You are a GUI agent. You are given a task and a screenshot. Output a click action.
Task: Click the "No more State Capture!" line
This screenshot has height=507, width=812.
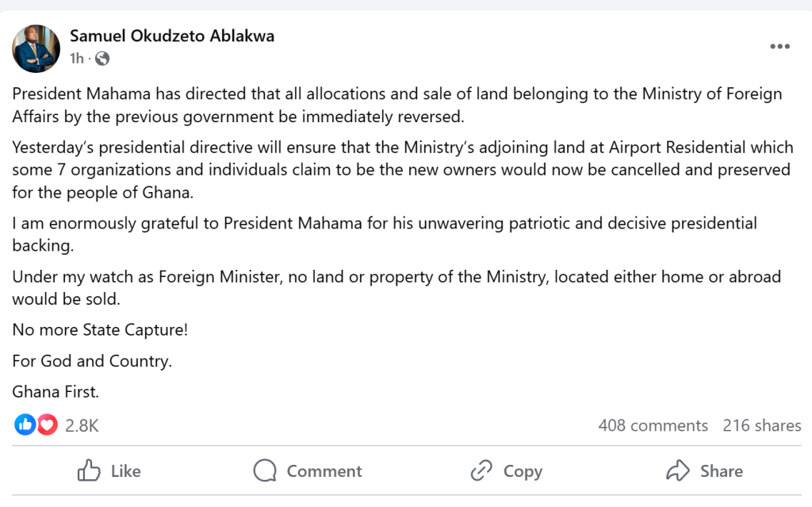click(x=100, y=330)
